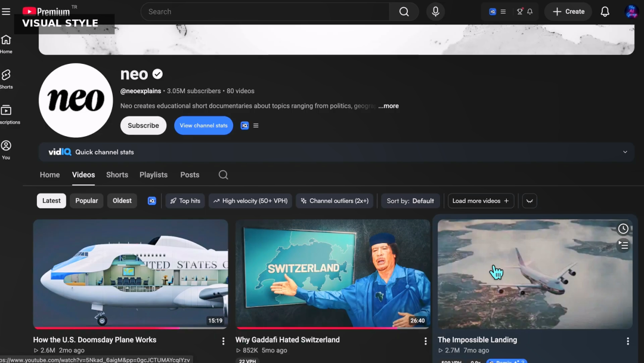Open vidIQ trophy icon in header
The width and height of the screenshot is (644, 363).
click(520, 11)
